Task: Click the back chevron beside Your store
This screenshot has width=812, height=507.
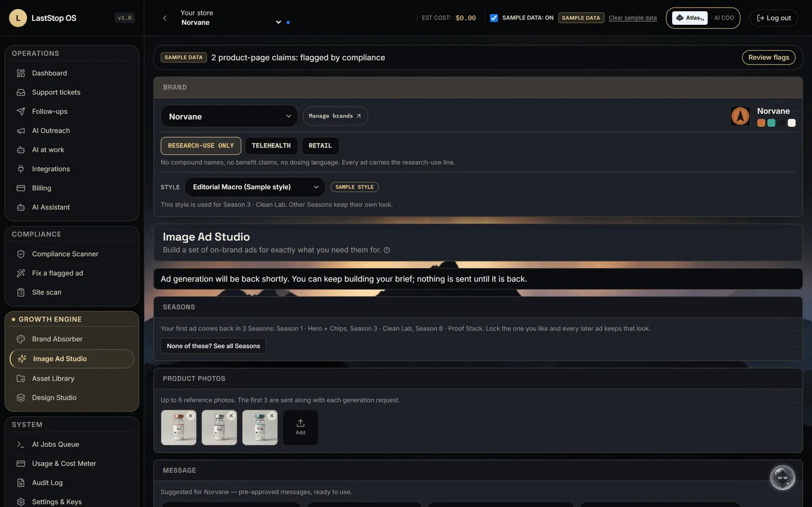Action: pyautogui.click(x=165, y=18)
